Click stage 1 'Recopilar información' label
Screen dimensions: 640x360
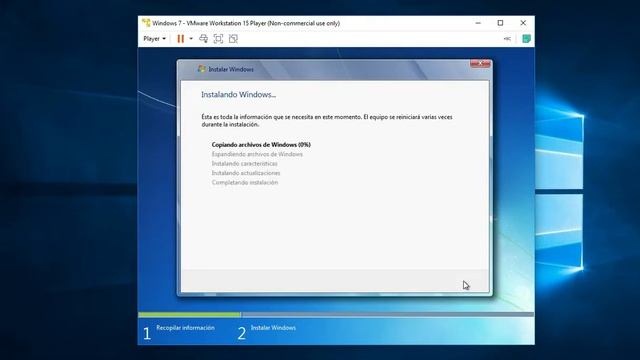(x=185, y=328)
